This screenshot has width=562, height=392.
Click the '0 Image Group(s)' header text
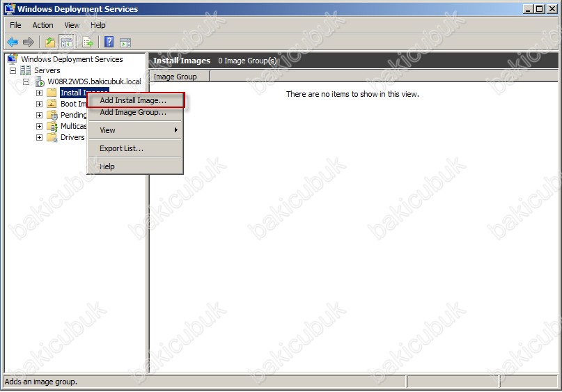[247, 61]
